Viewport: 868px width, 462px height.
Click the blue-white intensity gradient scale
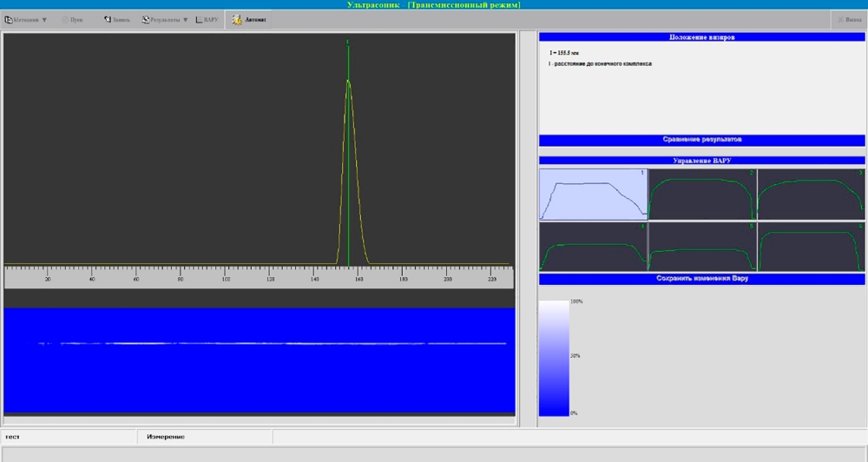tap(553, 357)
